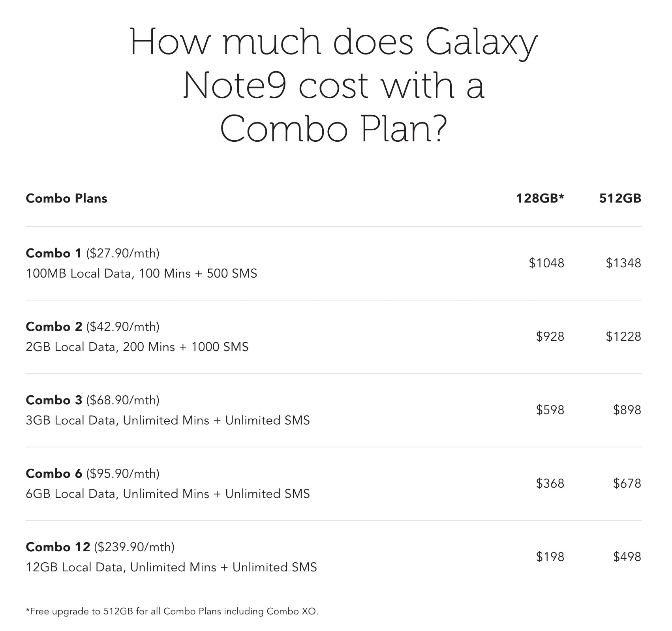Select the Combo 12 plan name
Screen dimensions: 672x631
click(x=58, y=547)
